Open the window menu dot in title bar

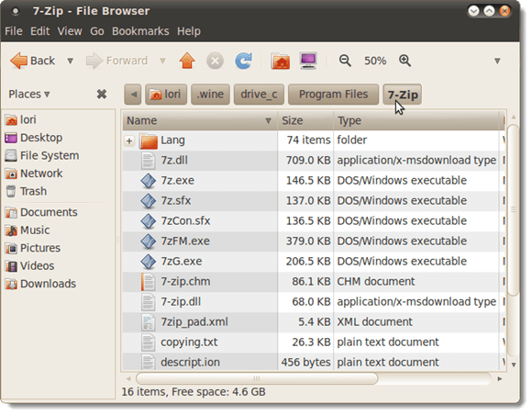16,11
